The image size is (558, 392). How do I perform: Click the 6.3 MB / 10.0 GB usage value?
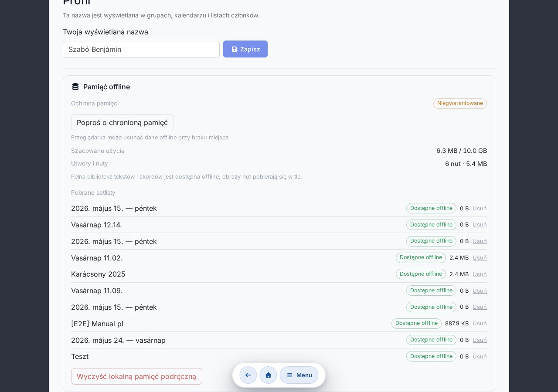click(462, 151)
